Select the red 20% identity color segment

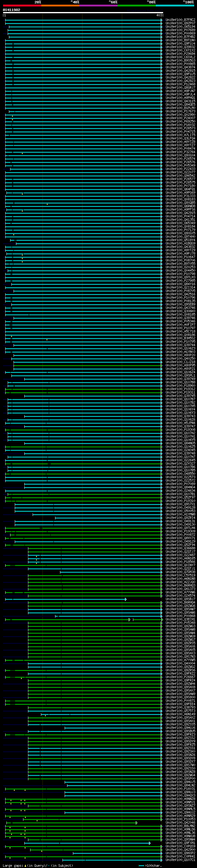[22, 6]
